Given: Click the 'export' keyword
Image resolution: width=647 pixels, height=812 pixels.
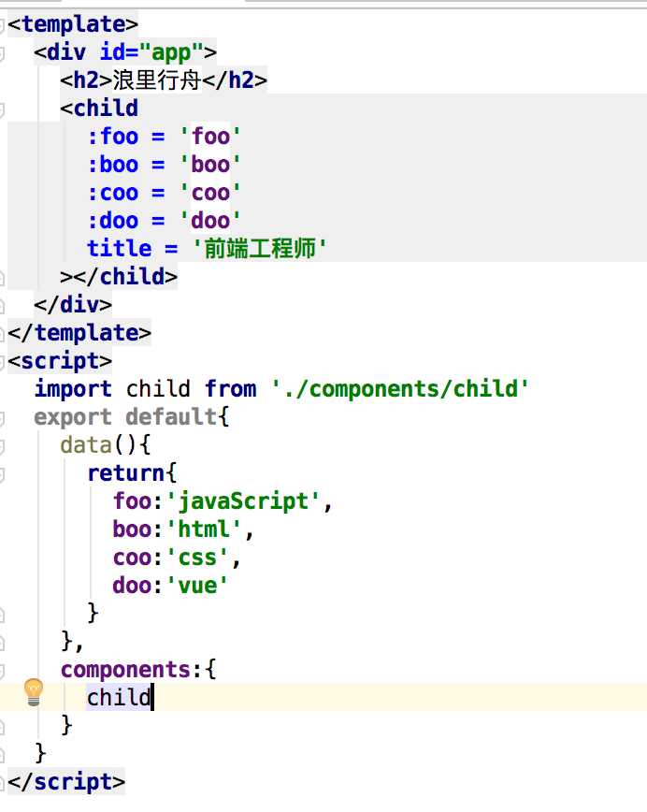Looking at the screenshot, I should click(x=73, y=417).
